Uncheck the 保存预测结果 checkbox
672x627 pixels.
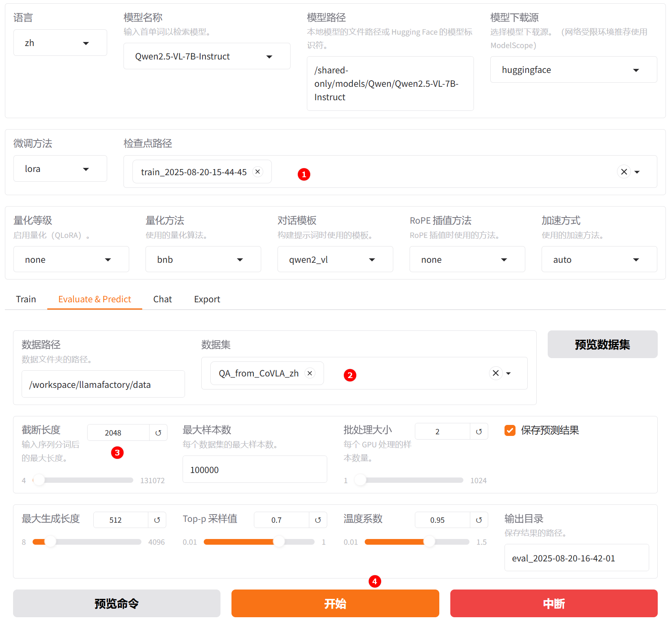(510, 430)
